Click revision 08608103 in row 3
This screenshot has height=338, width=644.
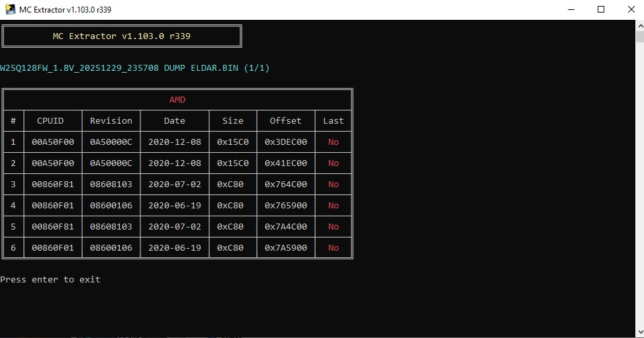click(111, 185)
